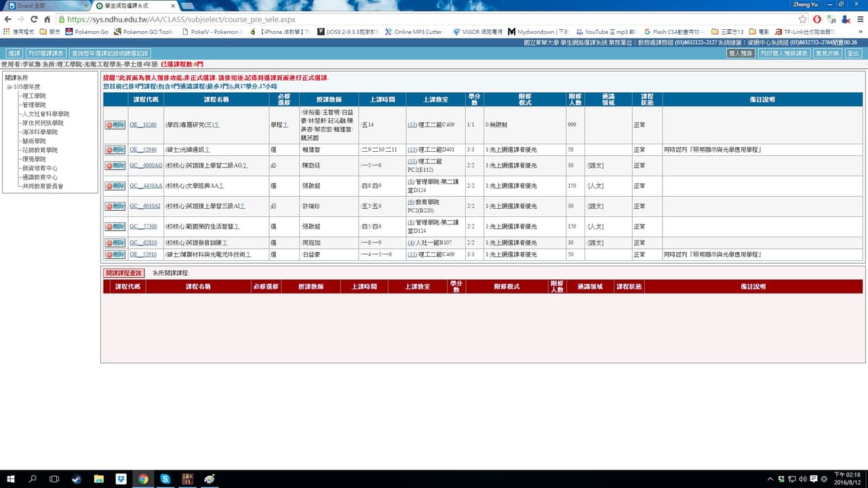Bookmark this page with star icon

tap(803, 19)
